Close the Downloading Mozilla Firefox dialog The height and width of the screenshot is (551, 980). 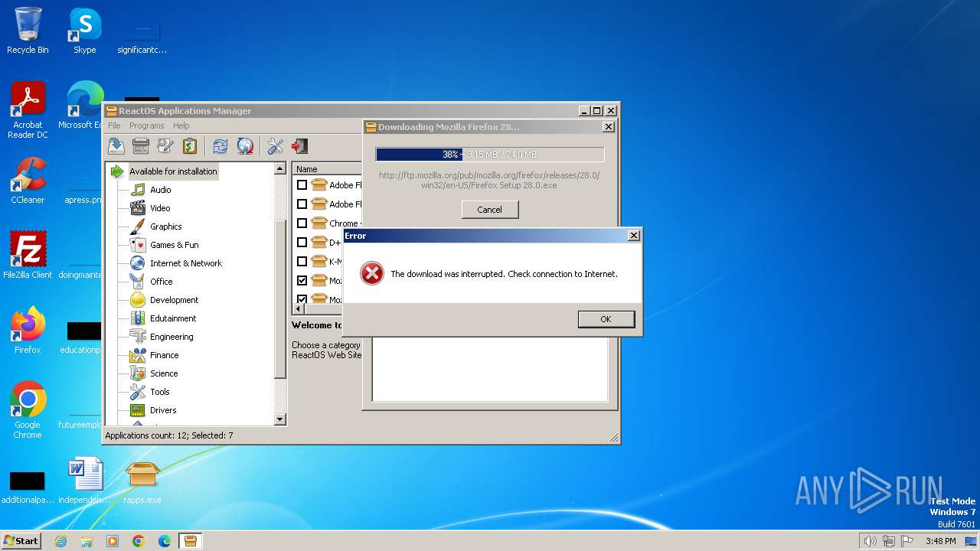[609, 127]
